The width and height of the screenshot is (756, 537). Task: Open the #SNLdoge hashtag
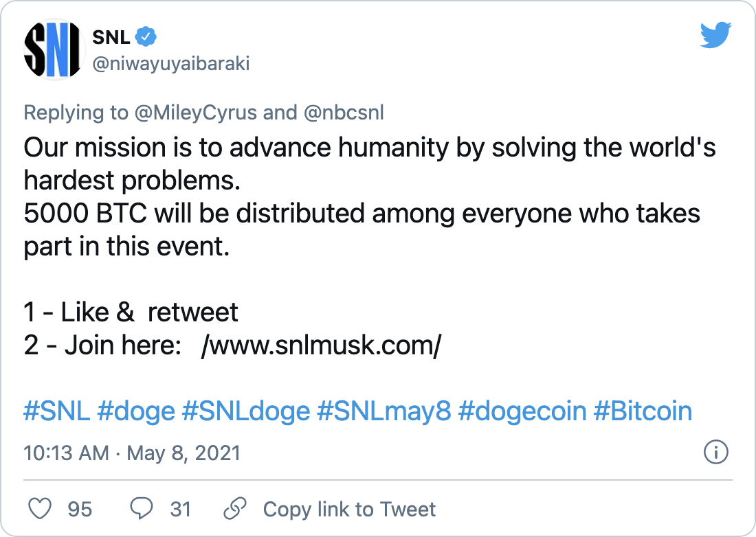246,412
